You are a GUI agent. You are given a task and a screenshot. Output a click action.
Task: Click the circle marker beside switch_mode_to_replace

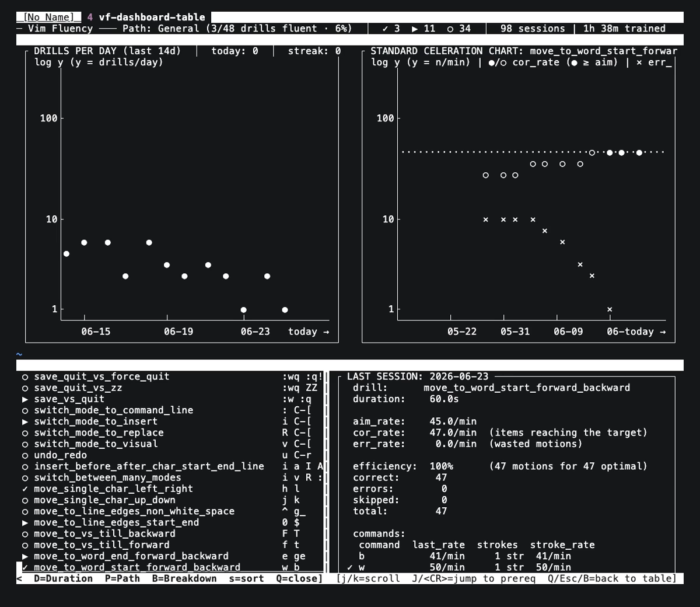[25, 433]
